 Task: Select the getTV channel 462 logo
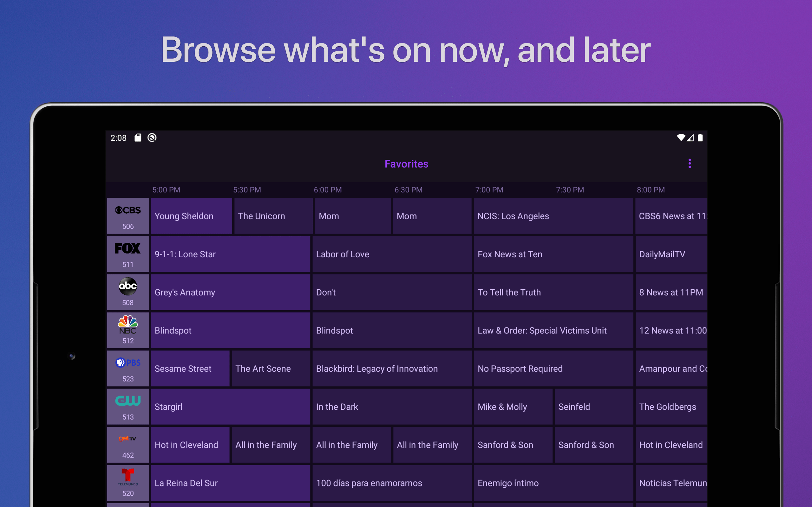click(128, 444)
